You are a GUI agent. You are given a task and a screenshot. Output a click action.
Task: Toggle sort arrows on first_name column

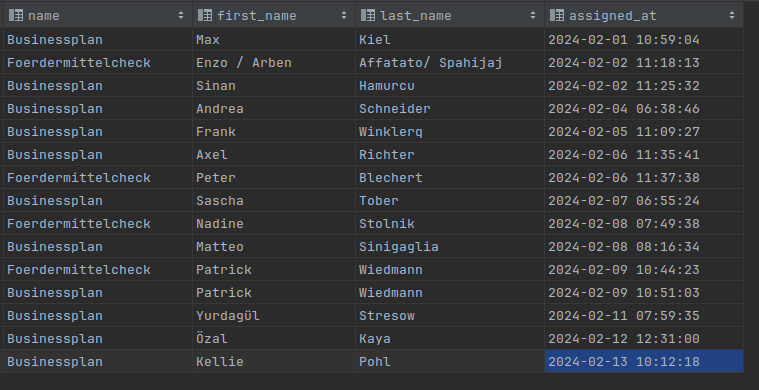pyautogui.click(x=344, y=15)
